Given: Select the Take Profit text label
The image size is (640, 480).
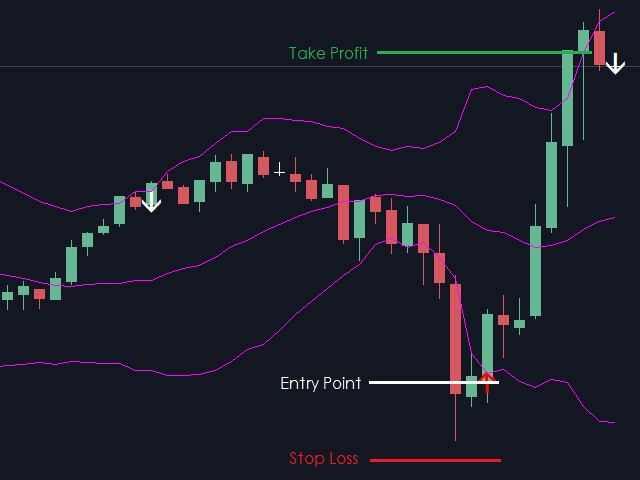Looking at the screenshot, I should (328, 53).
